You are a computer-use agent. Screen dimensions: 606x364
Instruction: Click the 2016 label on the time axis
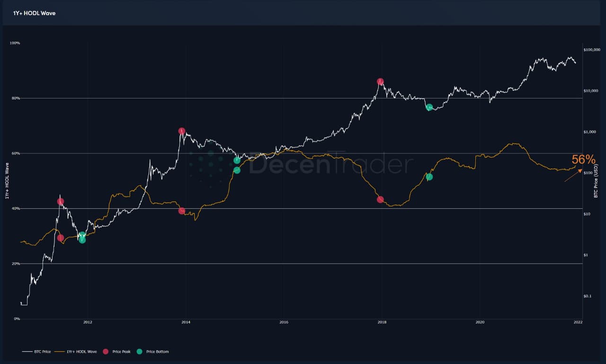(284, 322)
